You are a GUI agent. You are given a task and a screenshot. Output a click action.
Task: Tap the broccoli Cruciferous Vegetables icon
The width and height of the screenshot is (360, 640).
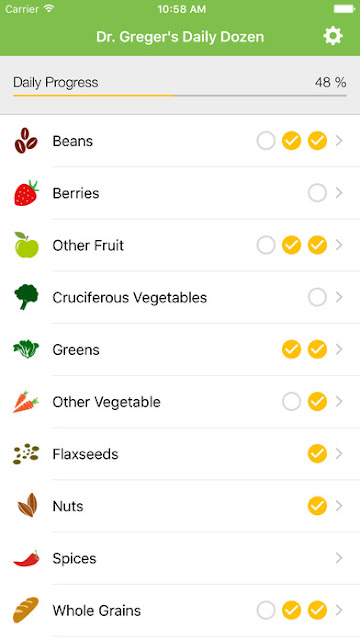click(26, 297)
